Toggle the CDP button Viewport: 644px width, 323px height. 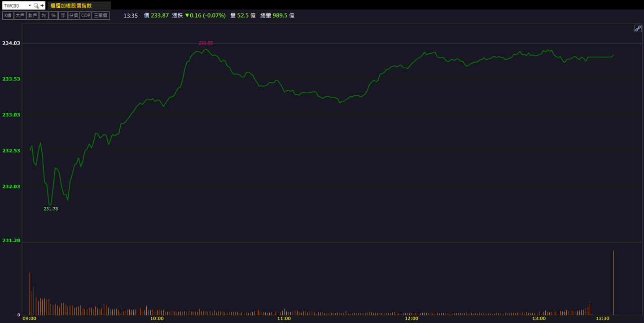[x=85, y=15]
